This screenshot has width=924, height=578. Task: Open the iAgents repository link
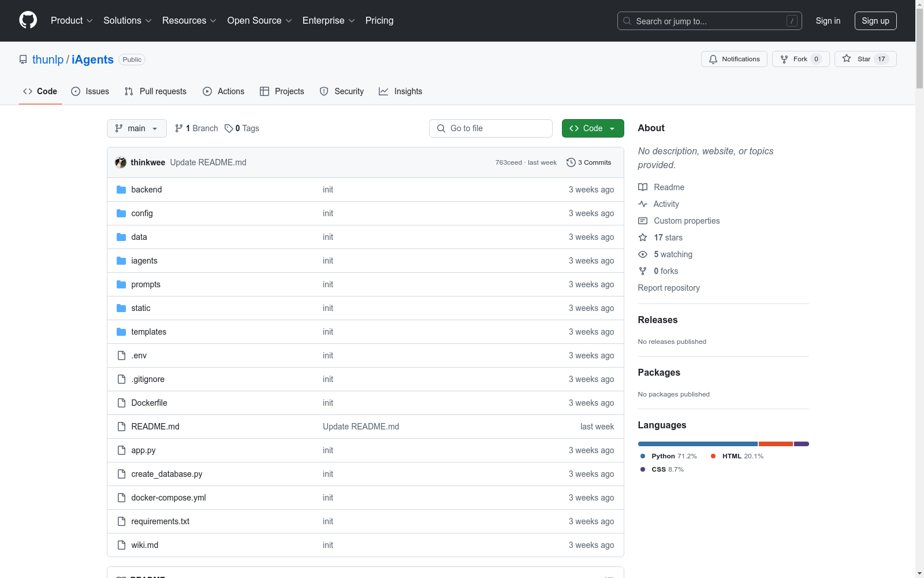(92, 60)
